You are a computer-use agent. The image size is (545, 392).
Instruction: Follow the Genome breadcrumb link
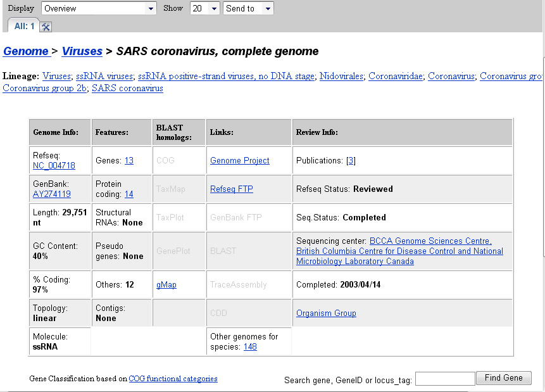click(x=26, y=51)
